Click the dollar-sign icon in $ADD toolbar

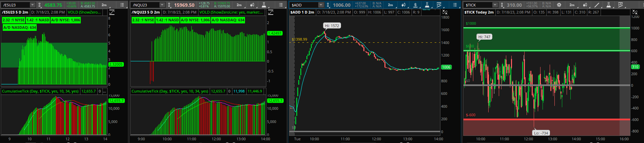click(415, 5)
